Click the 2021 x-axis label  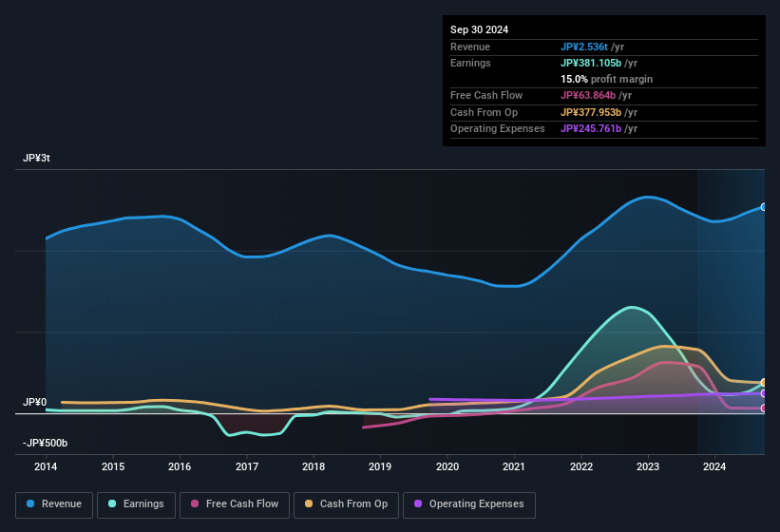click(514, 466)
